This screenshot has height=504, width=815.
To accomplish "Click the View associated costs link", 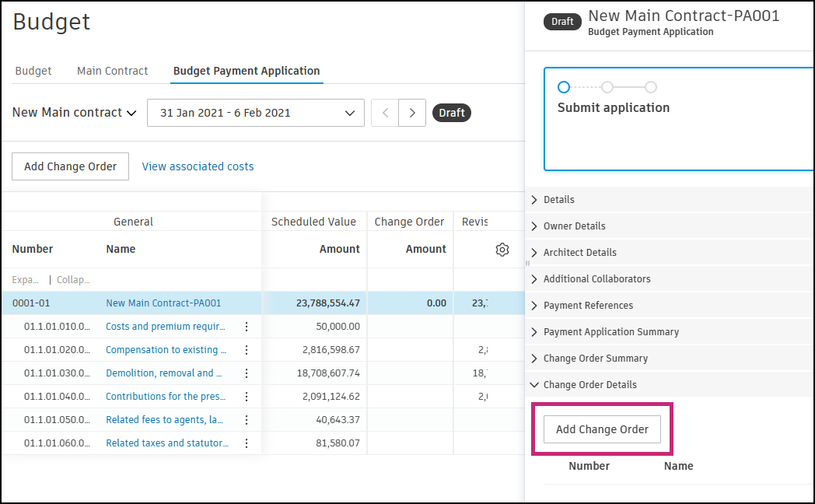I will pos(198,166).
